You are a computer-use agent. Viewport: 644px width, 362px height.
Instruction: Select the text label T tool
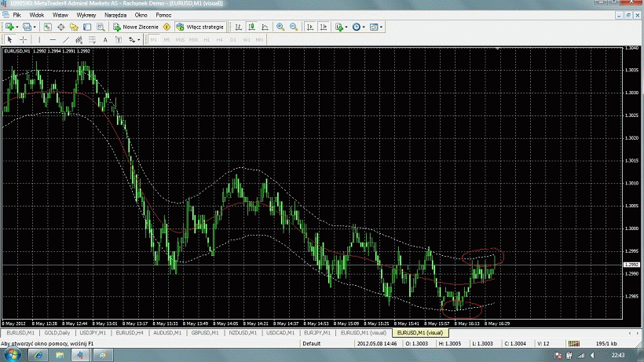click(x=119, y=40)
